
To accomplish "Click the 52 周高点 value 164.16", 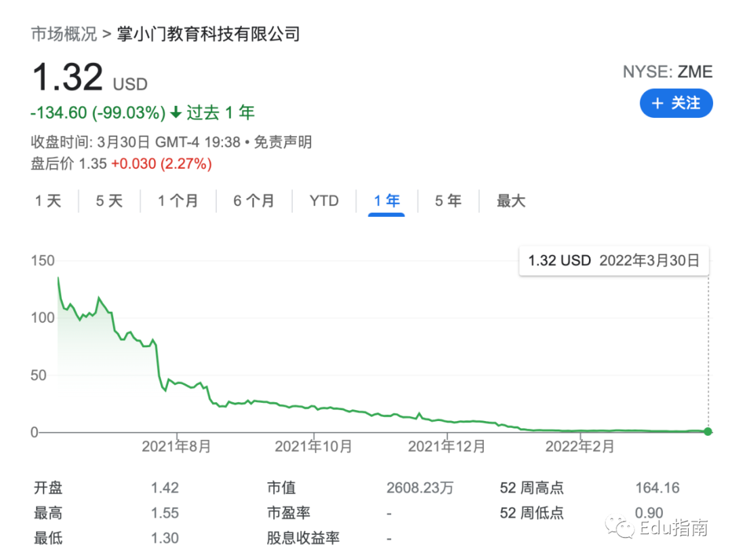I will pyautogui.click(x=657, y=488).
